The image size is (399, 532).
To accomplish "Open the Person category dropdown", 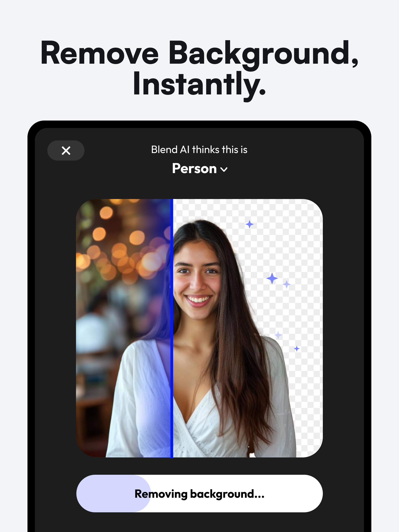I will [199, 169].
